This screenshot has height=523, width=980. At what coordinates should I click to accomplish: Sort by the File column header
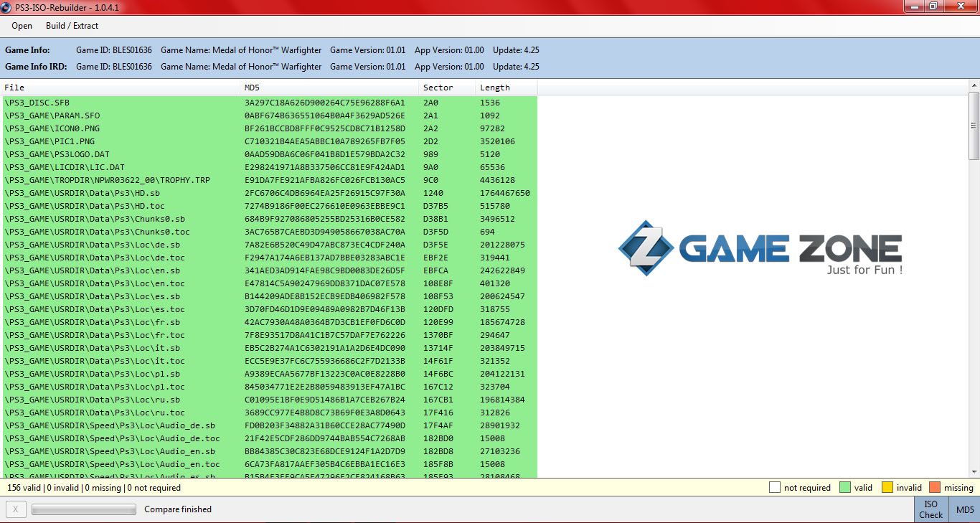pyautogui.click(x=121, y=88)
